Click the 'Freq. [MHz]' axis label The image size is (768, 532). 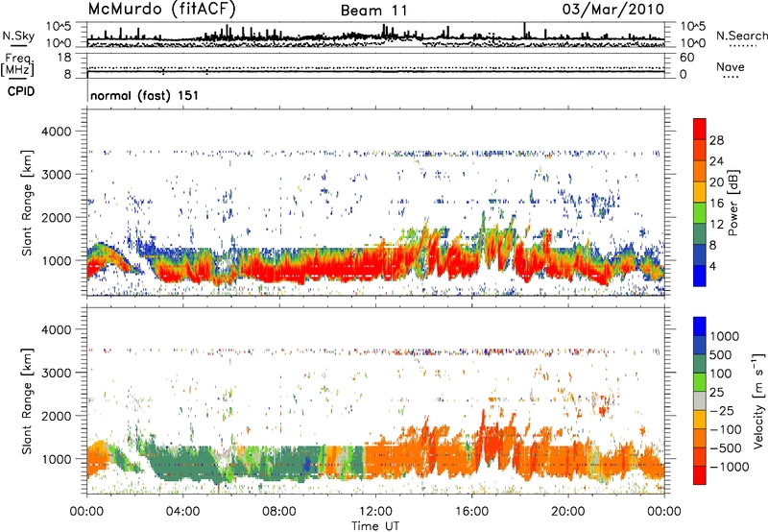17,65
